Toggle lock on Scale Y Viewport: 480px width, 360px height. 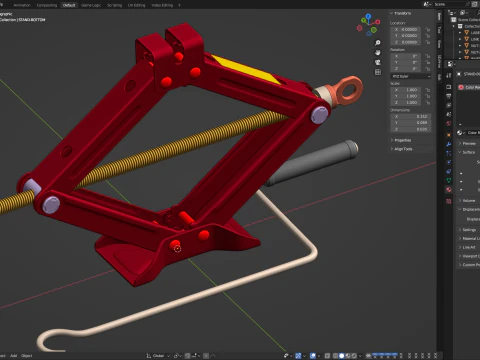[428, 96]
